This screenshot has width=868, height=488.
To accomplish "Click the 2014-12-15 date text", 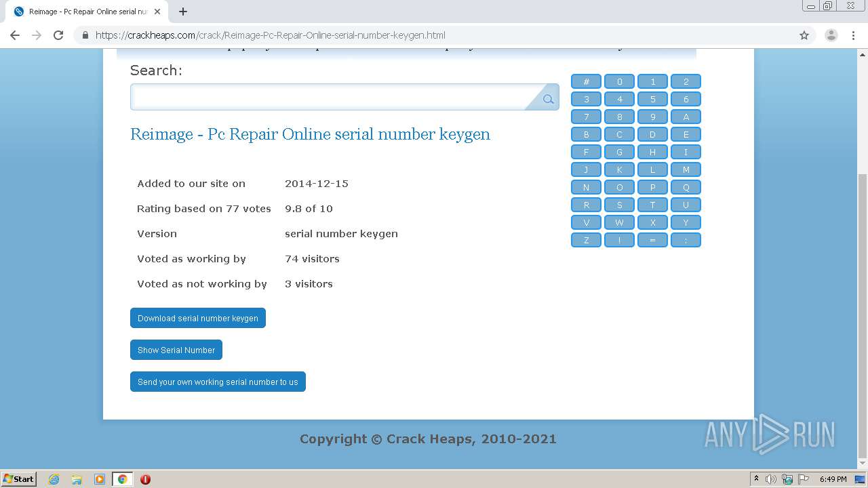I will 317,184.
